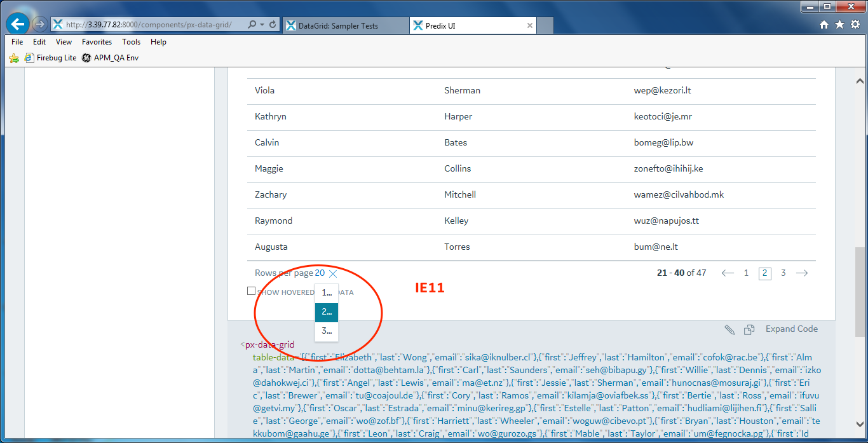Click the favorites star icon in the toolbar

(x=839, y=23)
